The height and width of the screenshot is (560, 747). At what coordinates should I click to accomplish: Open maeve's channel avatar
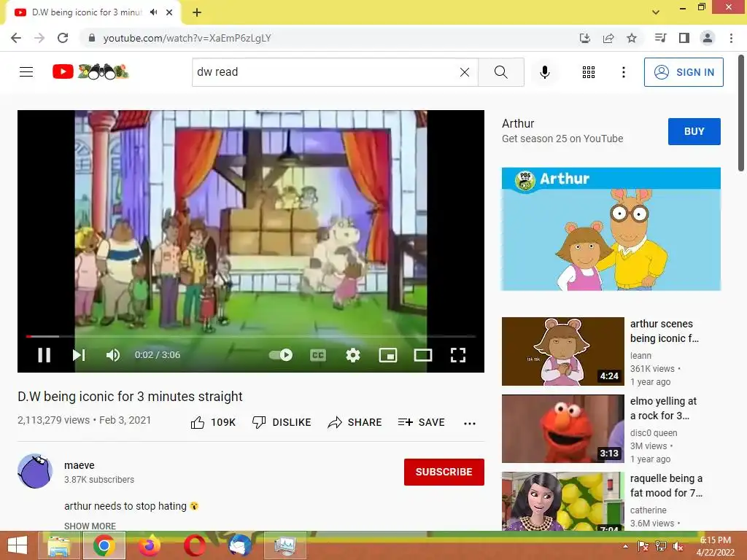pos(35,471)
